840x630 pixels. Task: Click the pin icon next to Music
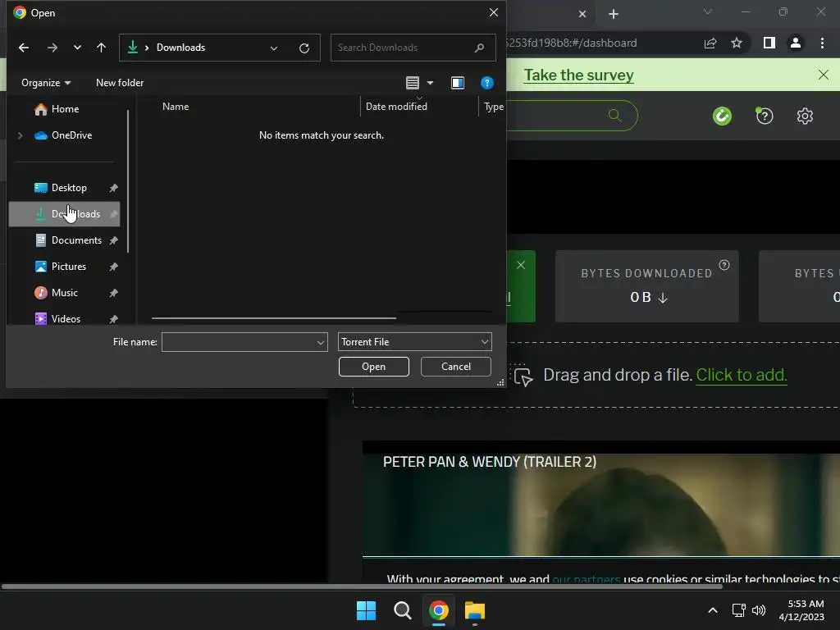click(x=113, y=293)
